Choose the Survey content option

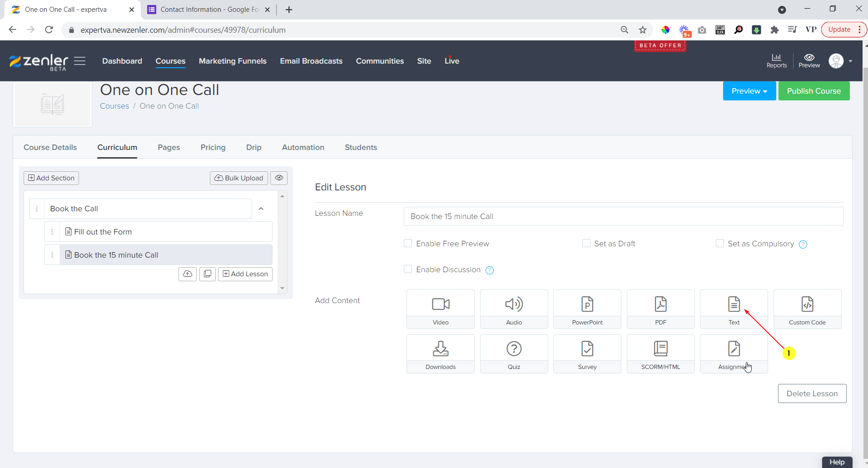point(587,353)
